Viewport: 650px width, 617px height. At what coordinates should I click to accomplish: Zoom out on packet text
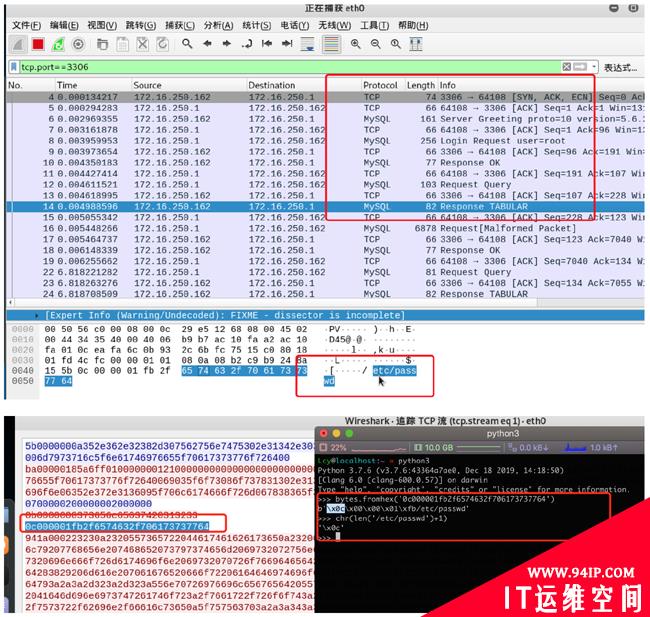coord(376,44)
